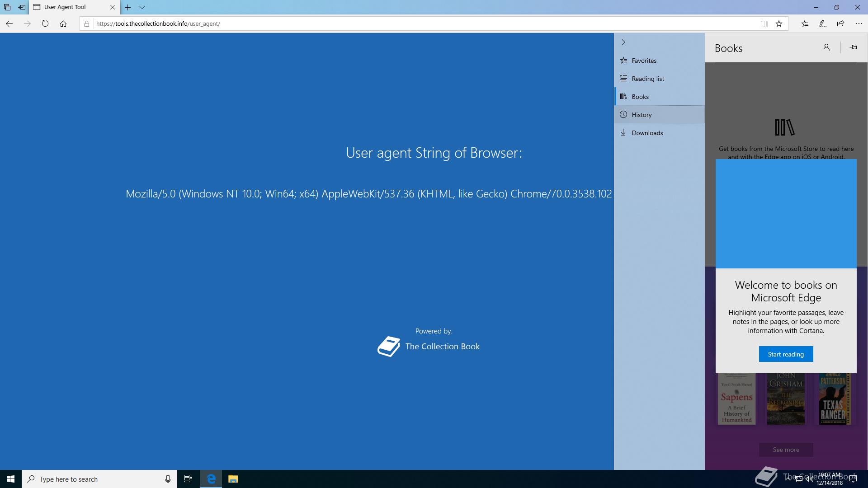
Task: Open the Windows Start menu
Action: click(11, 479)
